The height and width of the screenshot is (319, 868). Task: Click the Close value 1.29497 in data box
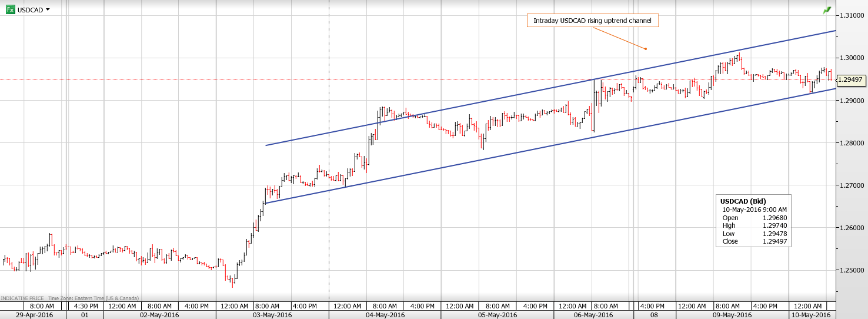(x=774, y=241)
